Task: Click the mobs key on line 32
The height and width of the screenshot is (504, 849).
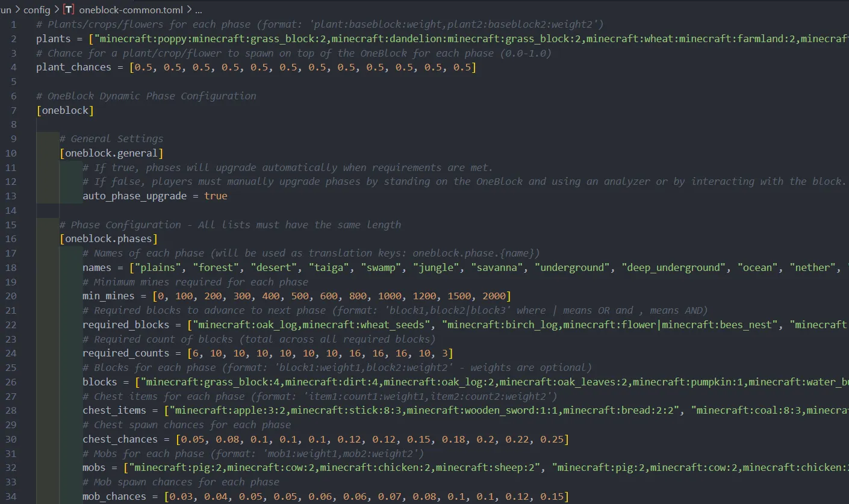Action: [94, 468]
